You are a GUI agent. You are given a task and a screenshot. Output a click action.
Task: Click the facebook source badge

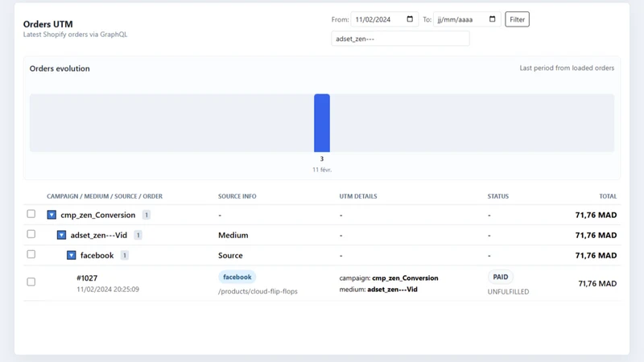[x=237, y=277]
